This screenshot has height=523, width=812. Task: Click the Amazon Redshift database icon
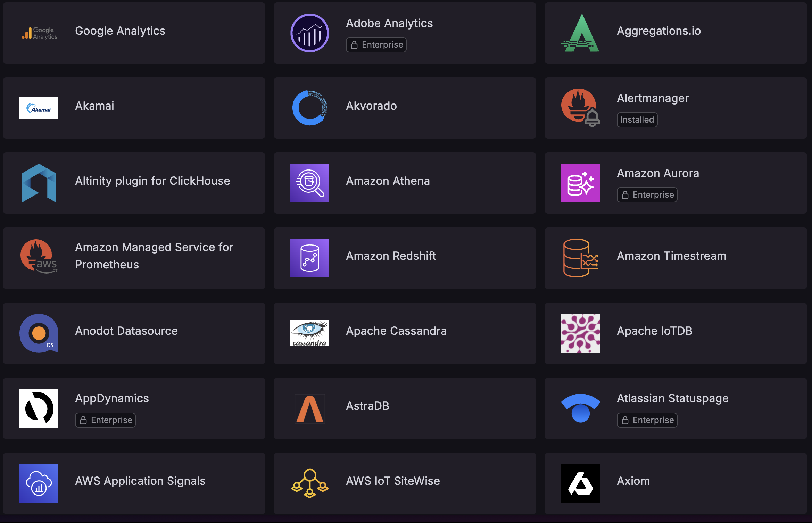310,258
